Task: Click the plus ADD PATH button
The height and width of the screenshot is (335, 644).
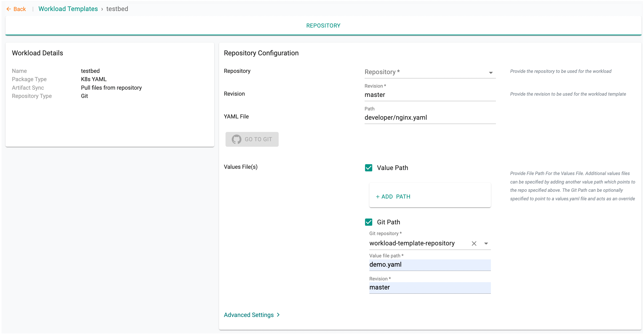Action: [393, 197]
